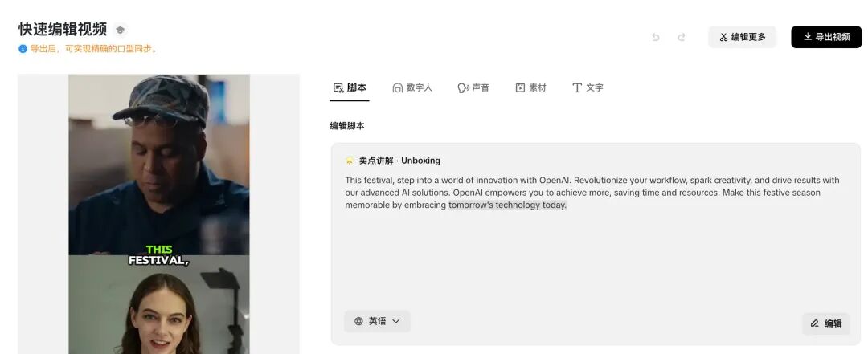
Task: Click the redo arrow icon
Action: [x=682, y=37]
